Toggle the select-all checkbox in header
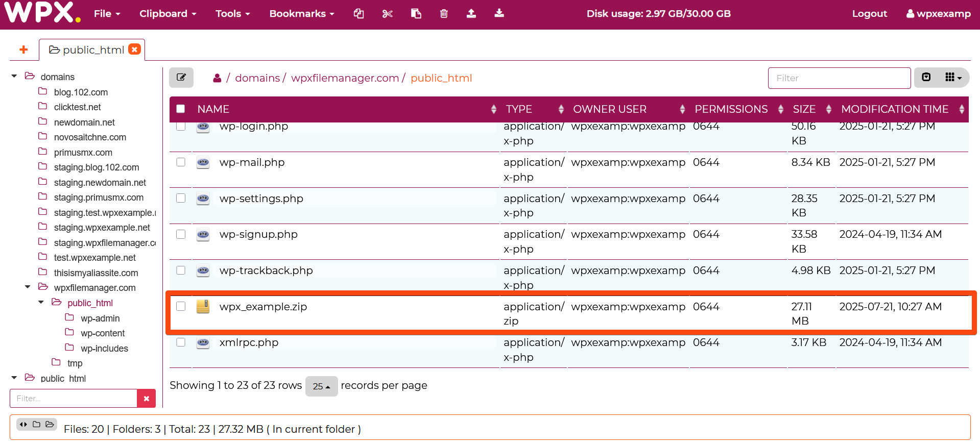The width and height of the screenshot is (980, 444). [x=181, y=109]
